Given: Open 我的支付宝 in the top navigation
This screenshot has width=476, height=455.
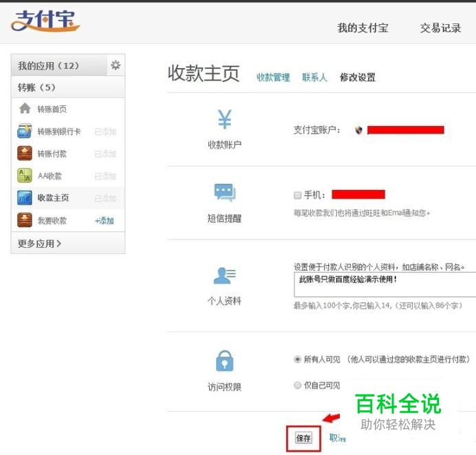Looking at the screenshot, I should pyautogui.click(x=363, y=28).
